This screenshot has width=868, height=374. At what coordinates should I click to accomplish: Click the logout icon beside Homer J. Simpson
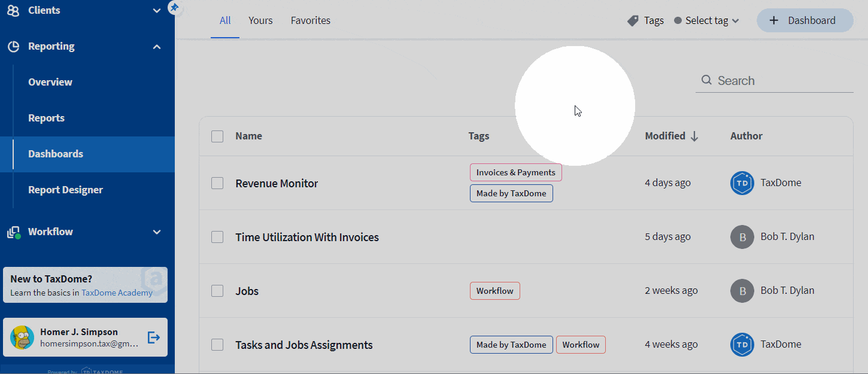pyautogui.click(x=154, y=337)
